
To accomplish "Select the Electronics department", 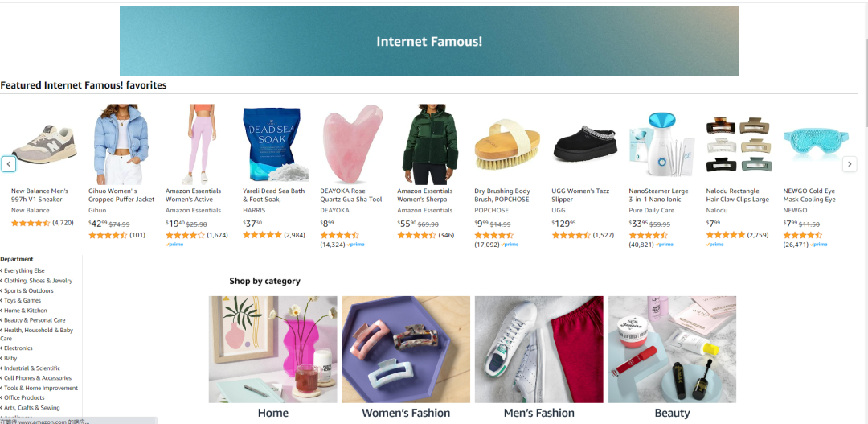I will (18, 348).
